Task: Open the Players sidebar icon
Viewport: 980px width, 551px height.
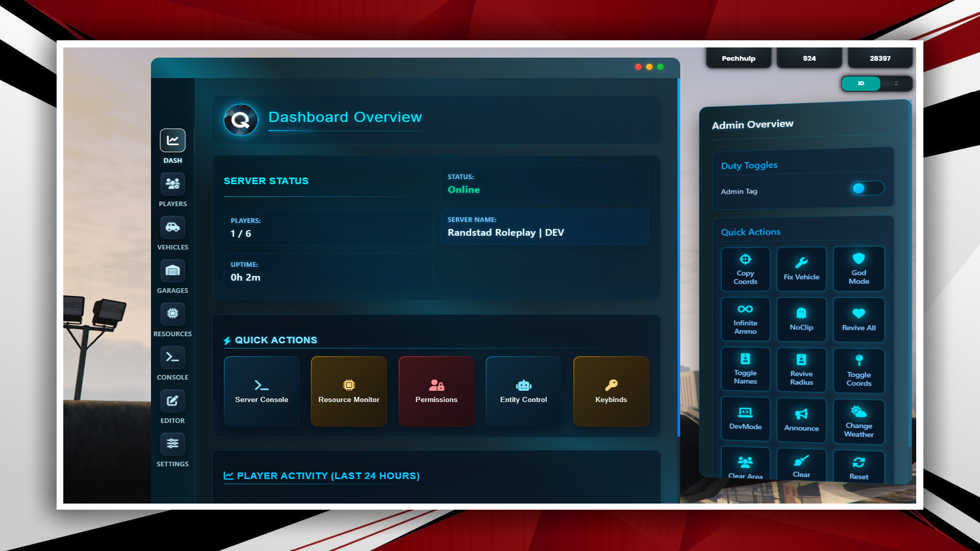Action: [x=173, y=184]
